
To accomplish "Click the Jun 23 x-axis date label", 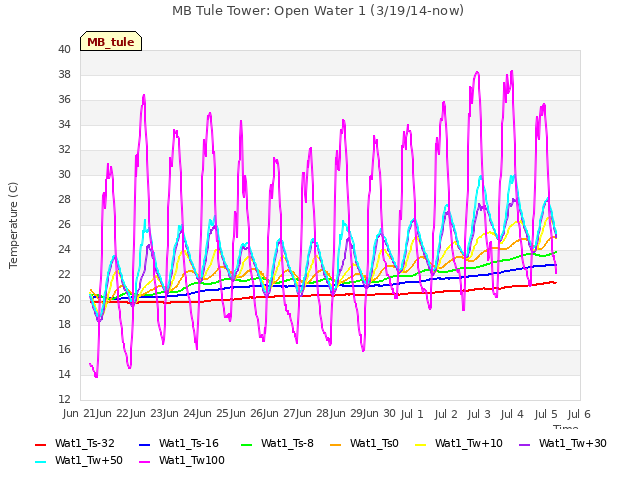I will point(146,414).
